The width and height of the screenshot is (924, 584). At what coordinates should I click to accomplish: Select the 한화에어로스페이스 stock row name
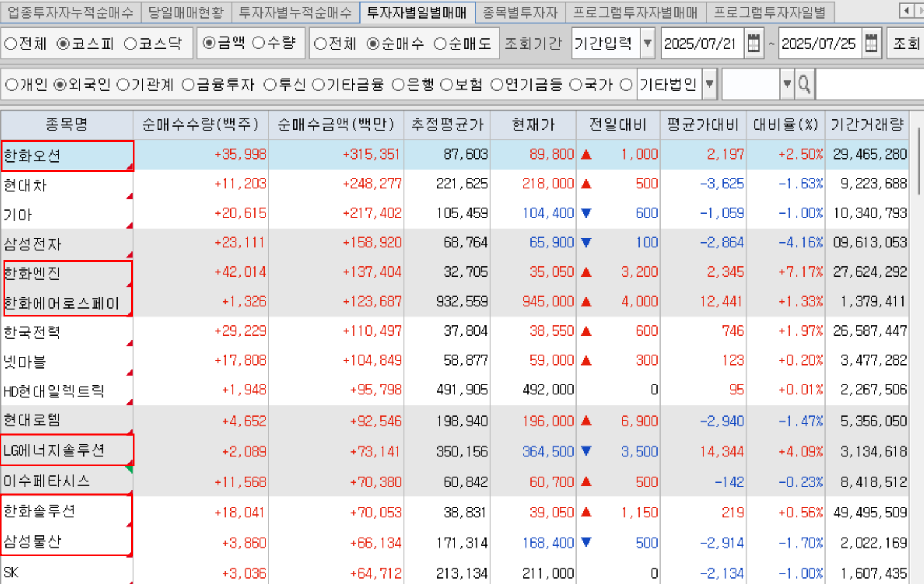62,303
